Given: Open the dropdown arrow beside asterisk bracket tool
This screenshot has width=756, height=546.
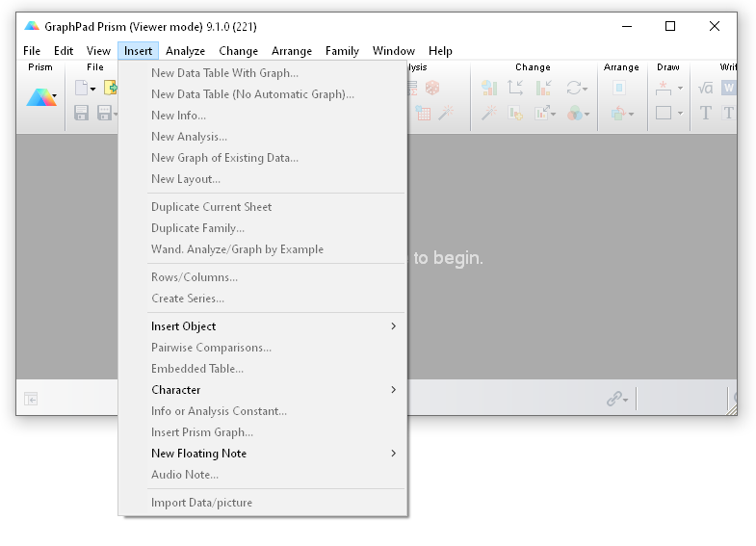Looking at the screenshot, I should pyautogui.click(x=680, y=89).
